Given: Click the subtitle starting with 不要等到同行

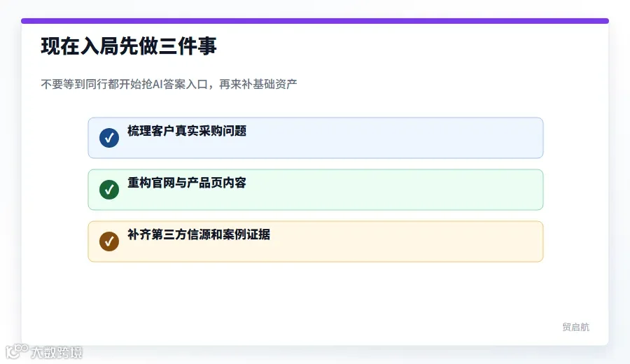Looking at the screenshot, I should tap(169, 84).
